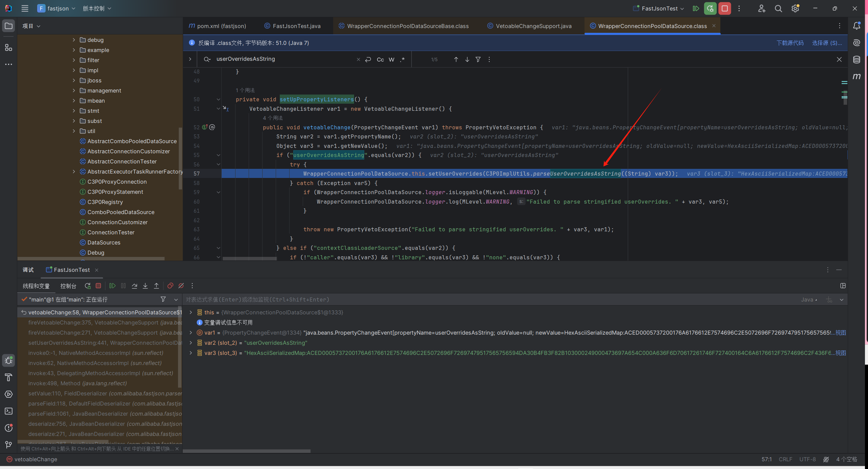Stop debug session red square in debug toolbar

click(x=98, y=286)
